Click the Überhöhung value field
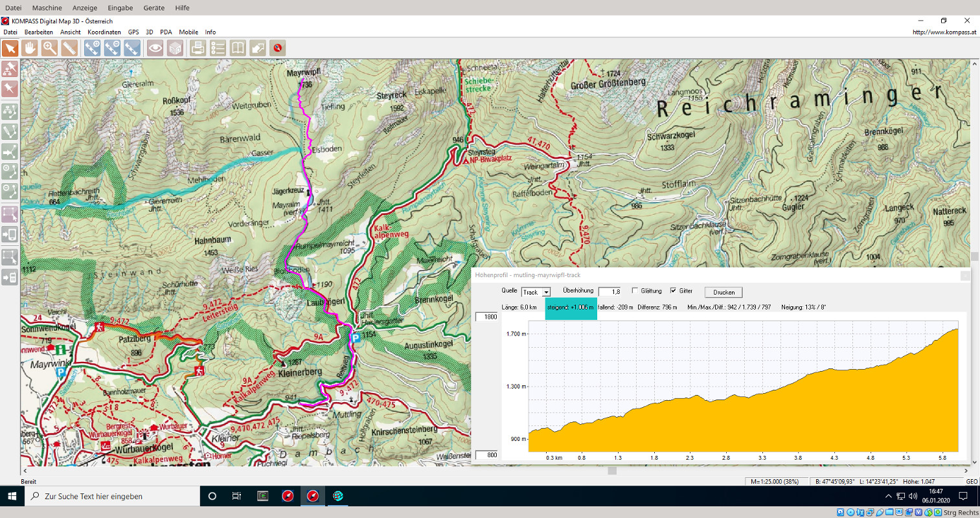 point(610,291)
